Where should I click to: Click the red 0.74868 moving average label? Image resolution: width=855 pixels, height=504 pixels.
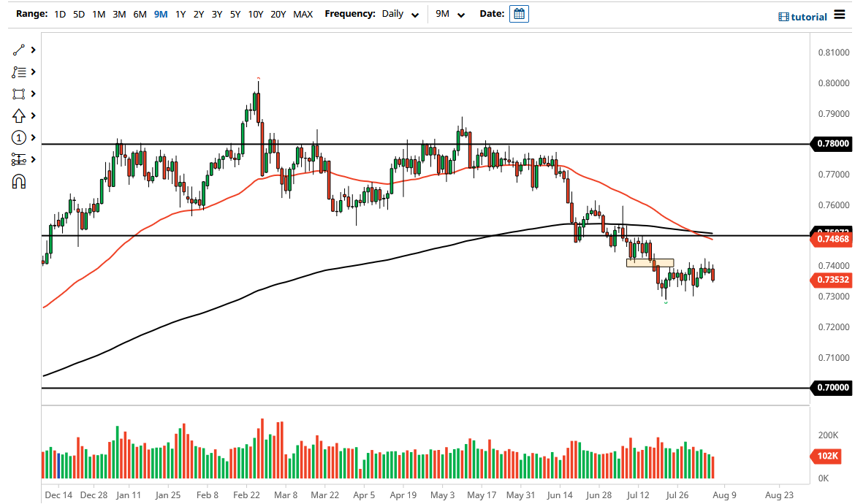832,239
